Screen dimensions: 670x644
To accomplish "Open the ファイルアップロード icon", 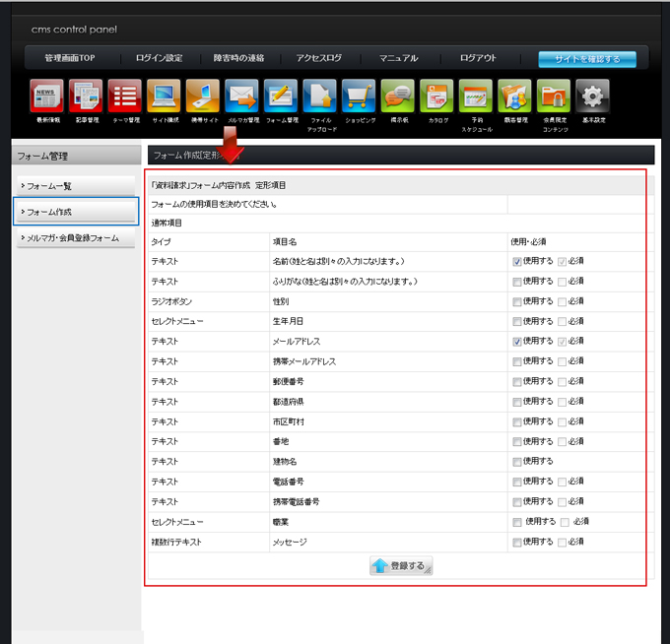I will pyautogui.click(x=320, y=97).
